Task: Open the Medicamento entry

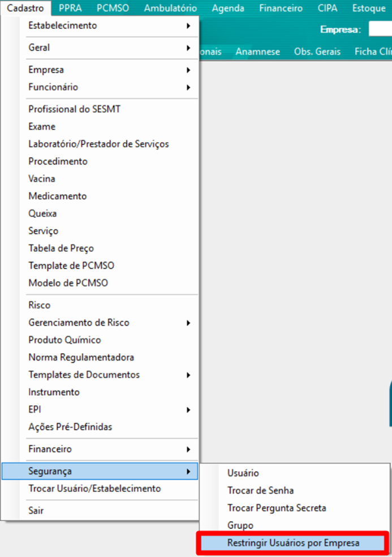Action: click(x=100, y=196)
